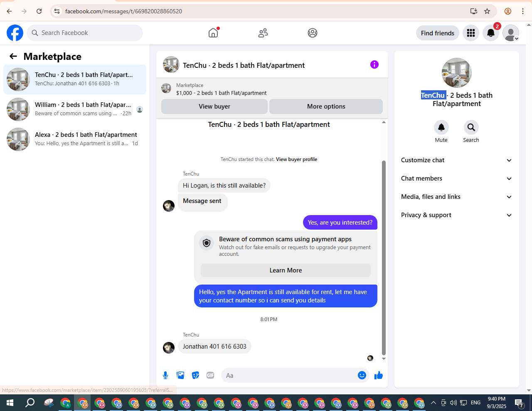Open the Groups icon in top navigation
Image resolution: width=532 pixels, height=411 pixels.
pyautogui.click(x=313, y=33)
